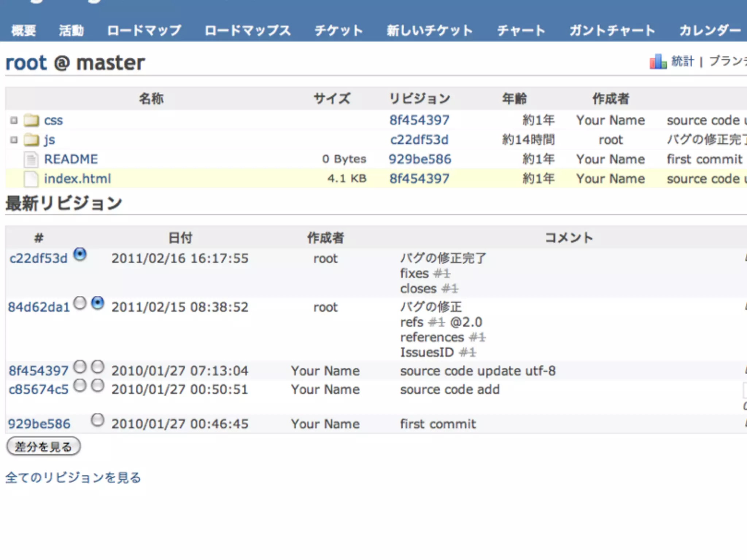Open the index.html file link

coord(77,179)
